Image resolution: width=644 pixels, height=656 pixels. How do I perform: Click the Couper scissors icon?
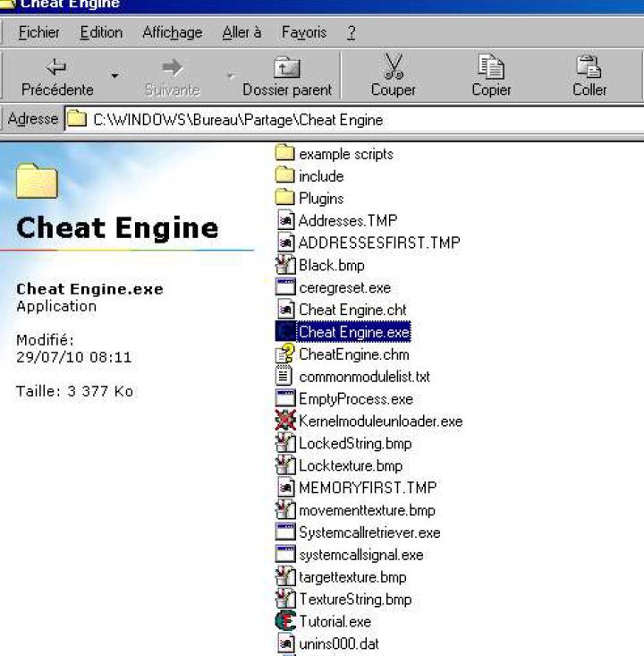click(x=393, y=67)
